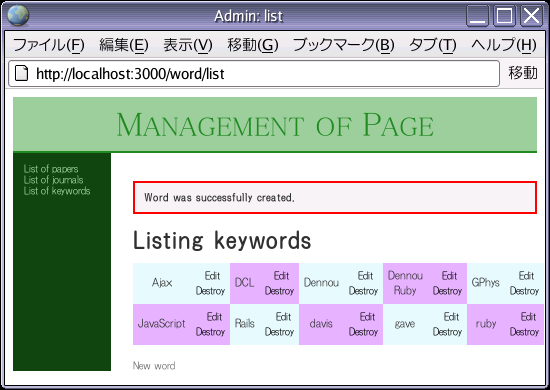Select the JavaScript keyword text
Image resolution: width=550 pixels, height=390 pixels.
point(161,324)
